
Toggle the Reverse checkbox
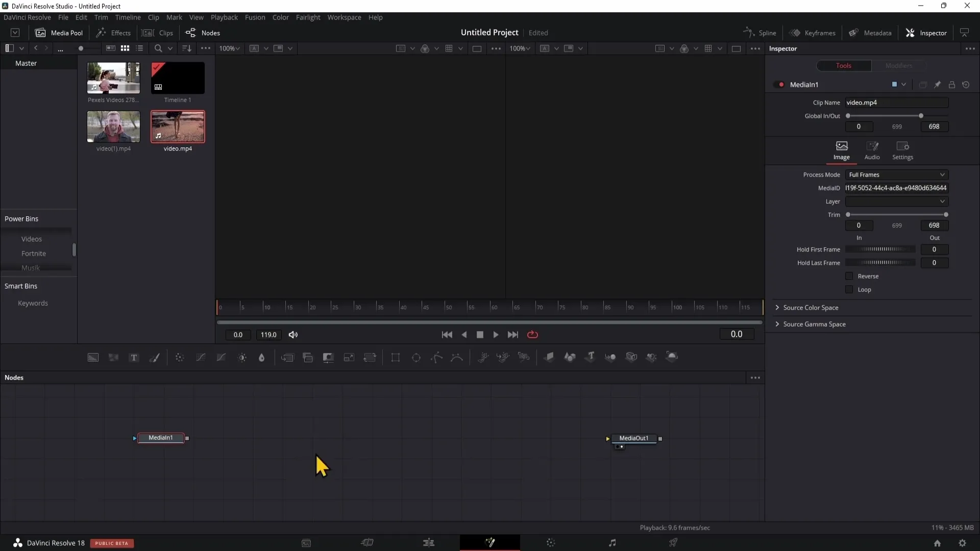850,276
